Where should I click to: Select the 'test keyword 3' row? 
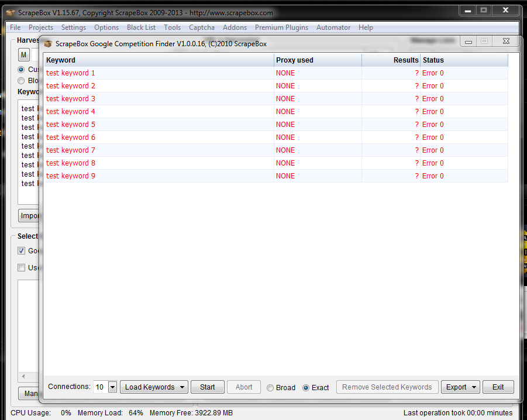point(276,99)
